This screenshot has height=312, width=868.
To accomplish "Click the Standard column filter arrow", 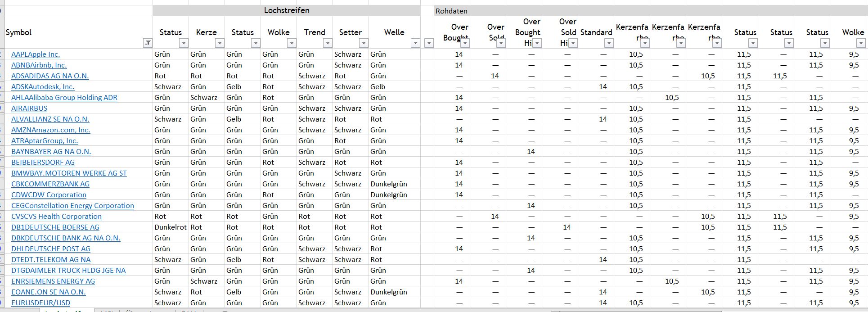I will coord(609,43).
